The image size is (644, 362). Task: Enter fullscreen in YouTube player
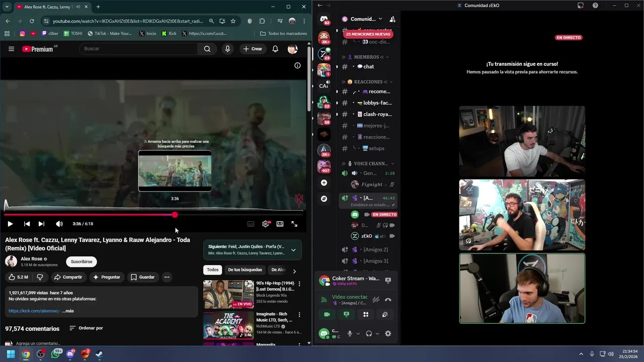pos(294,224)
